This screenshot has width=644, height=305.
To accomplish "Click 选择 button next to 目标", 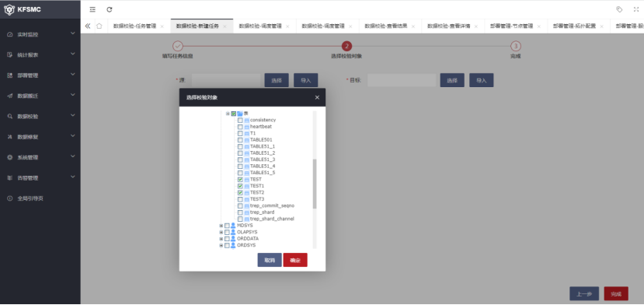I will pos(452,80).
